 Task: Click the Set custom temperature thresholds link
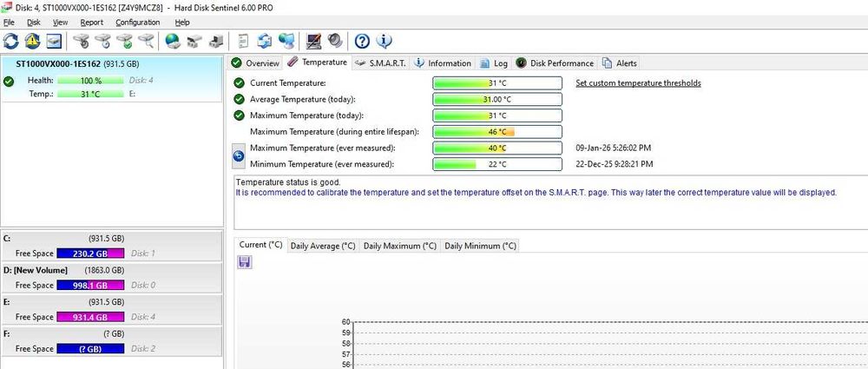[x=638, y=83]
